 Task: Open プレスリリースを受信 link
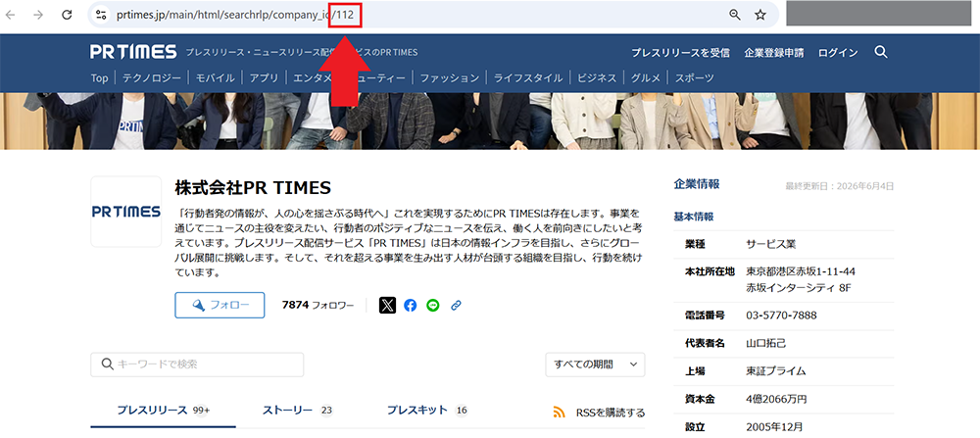coord(680,53)
